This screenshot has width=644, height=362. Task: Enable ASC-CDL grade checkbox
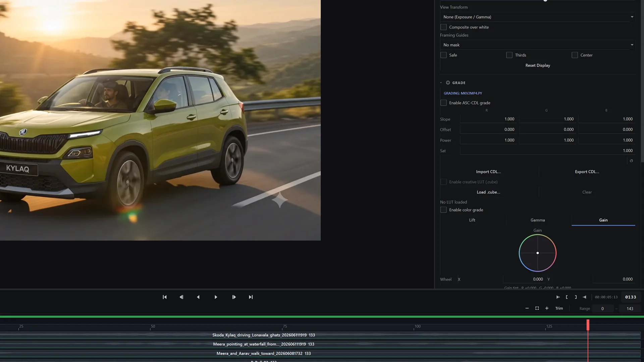coord(443,103)
